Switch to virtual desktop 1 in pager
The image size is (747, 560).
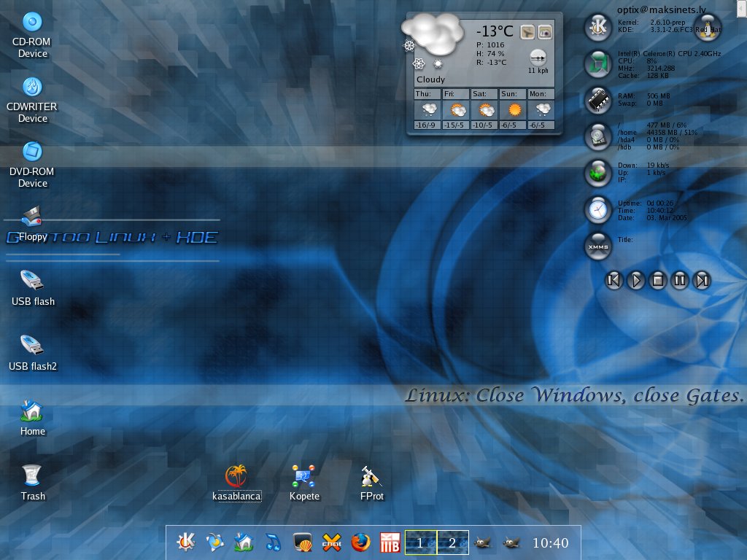point(421,542)
